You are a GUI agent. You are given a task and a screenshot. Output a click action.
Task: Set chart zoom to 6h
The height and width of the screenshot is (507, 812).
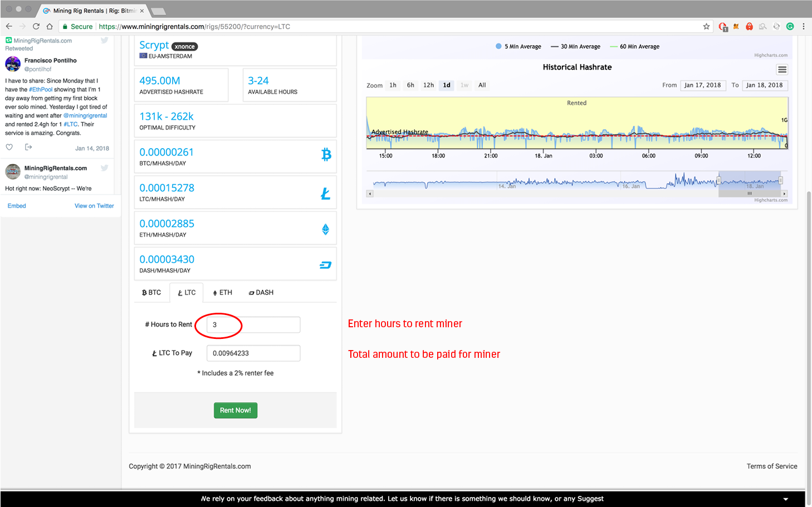(410, 85)
